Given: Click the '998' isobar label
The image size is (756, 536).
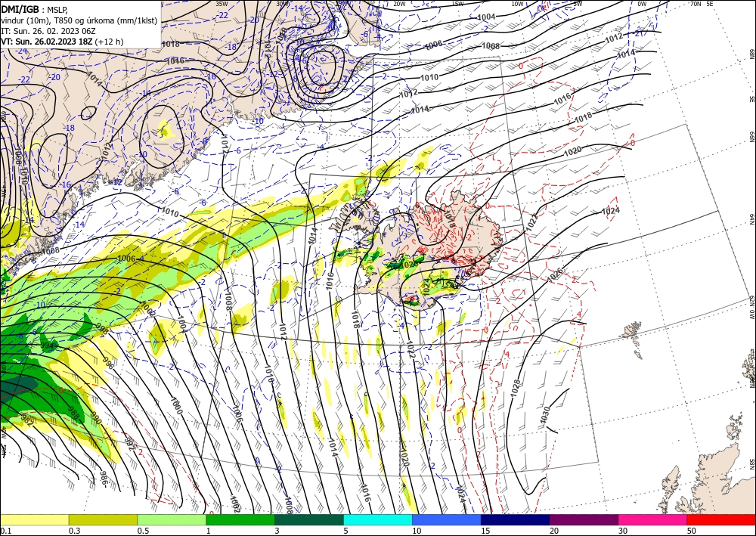Looking at the screenshot, I should click(102, 328).
